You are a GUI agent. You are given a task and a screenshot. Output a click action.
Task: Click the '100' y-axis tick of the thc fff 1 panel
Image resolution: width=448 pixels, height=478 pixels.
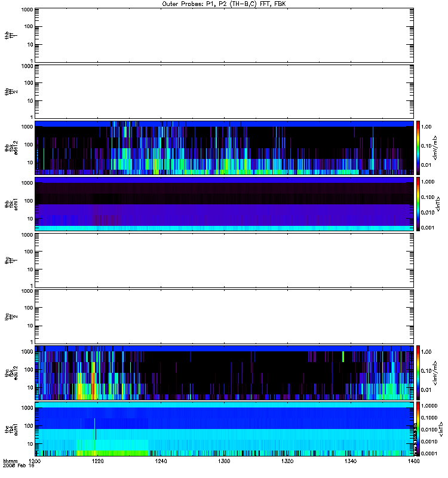click(29, 252)
